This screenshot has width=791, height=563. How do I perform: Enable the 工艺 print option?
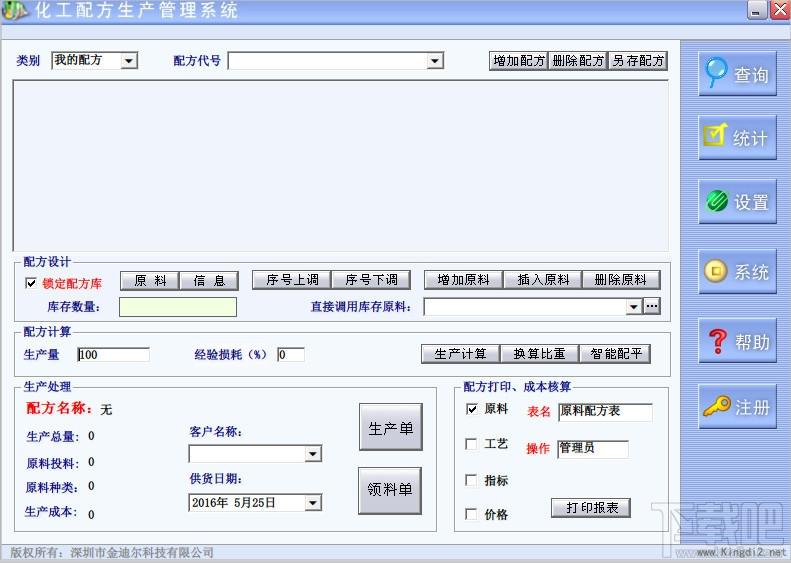[471, 444]
